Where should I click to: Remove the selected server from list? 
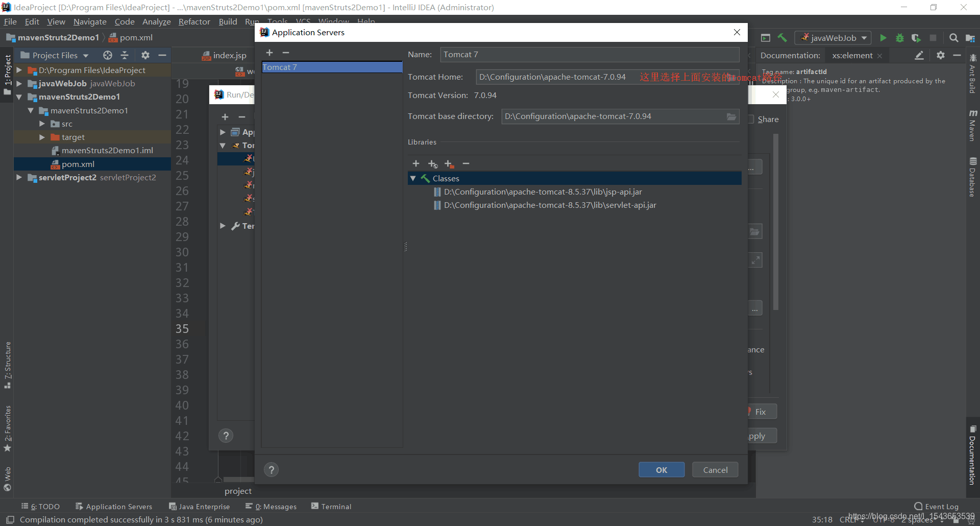coord(286,53)
